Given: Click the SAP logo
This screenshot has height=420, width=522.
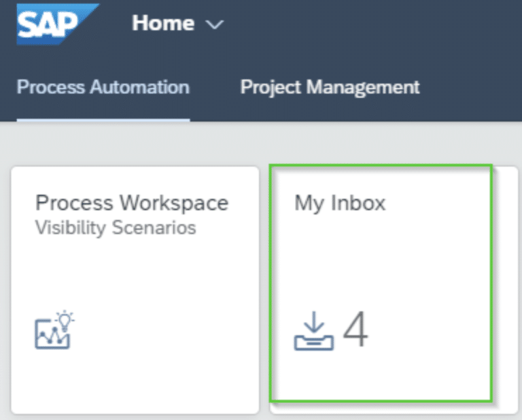Looking at the screenshot, I should pyautogui.click(x=58, y=24).
